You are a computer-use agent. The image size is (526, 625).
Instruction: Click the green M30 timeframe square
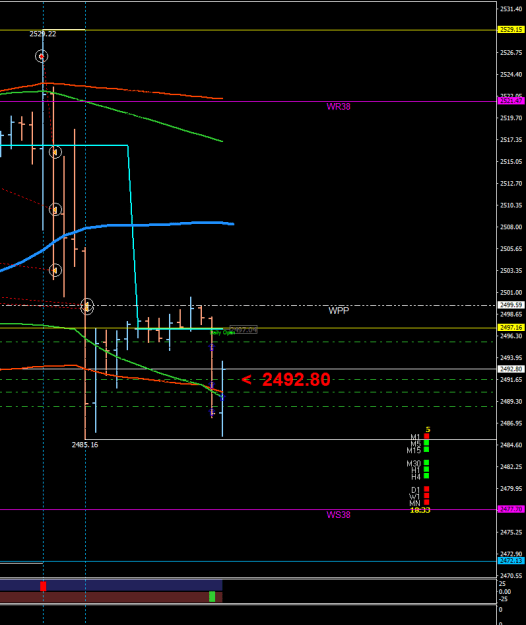pyautogui.click(x=427, y=462)
